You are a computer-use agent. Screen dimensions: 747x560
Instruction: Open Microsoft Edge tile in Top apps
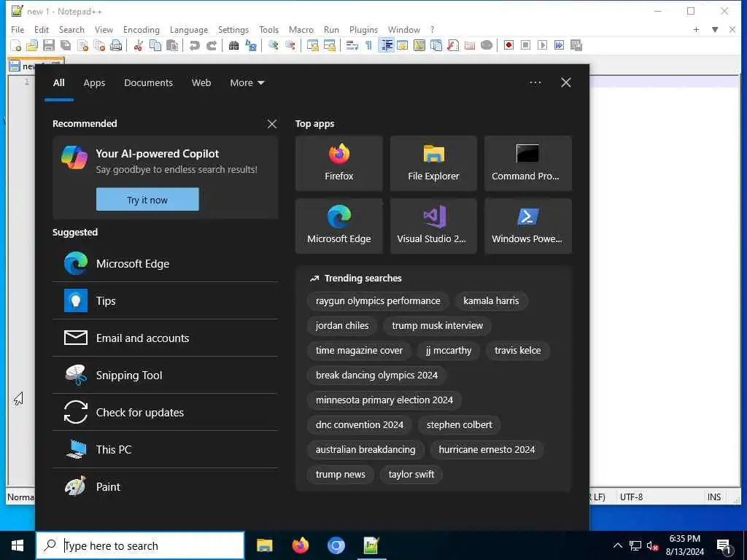point(338,226)
